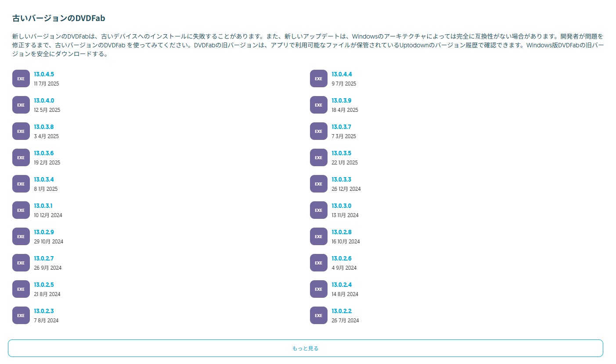The image size is (616, 364).
Task: Click the date text 18 4月 2025
Action: [x=345, y=110]
